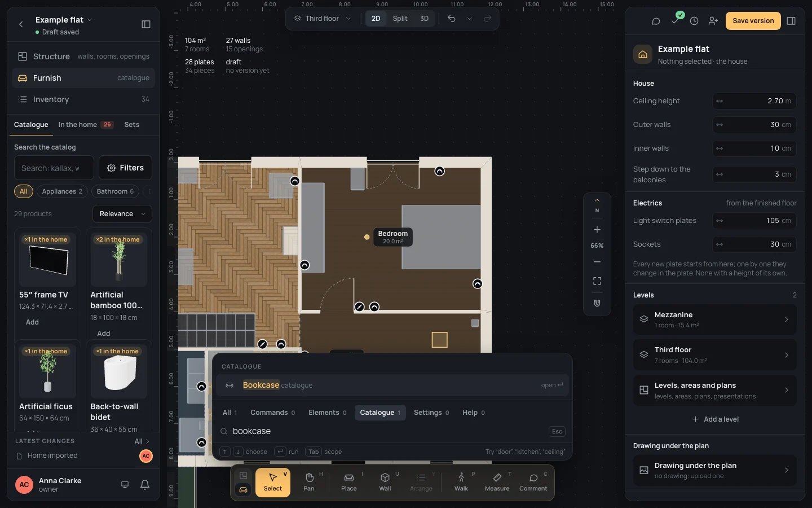The image size is (812, 508).
Task: Click the Pan hand tool
Action: [x=309, y=482]
